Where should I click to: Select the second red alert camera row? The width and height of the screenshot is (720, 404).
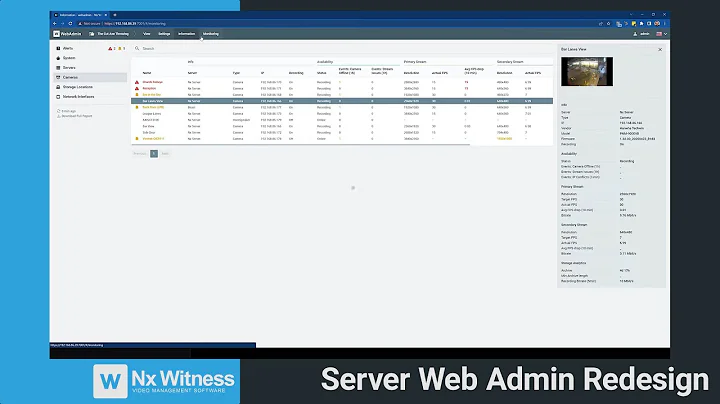342,88
